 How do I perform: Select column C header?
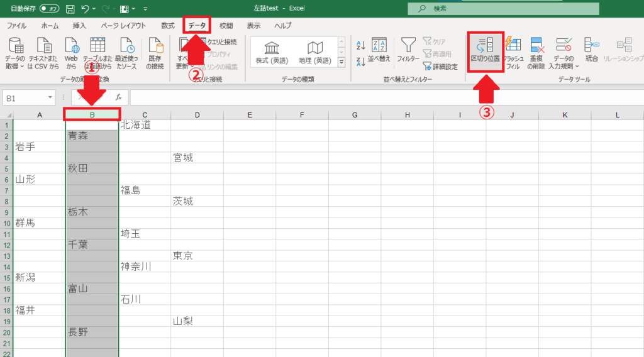tap(145, 115)
